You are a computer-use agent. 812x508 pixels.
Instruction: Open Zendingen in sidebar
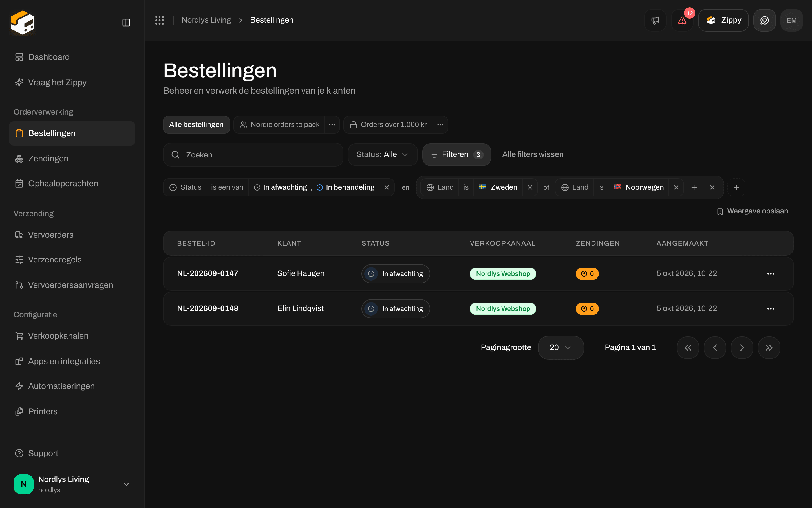coord(72,159)
